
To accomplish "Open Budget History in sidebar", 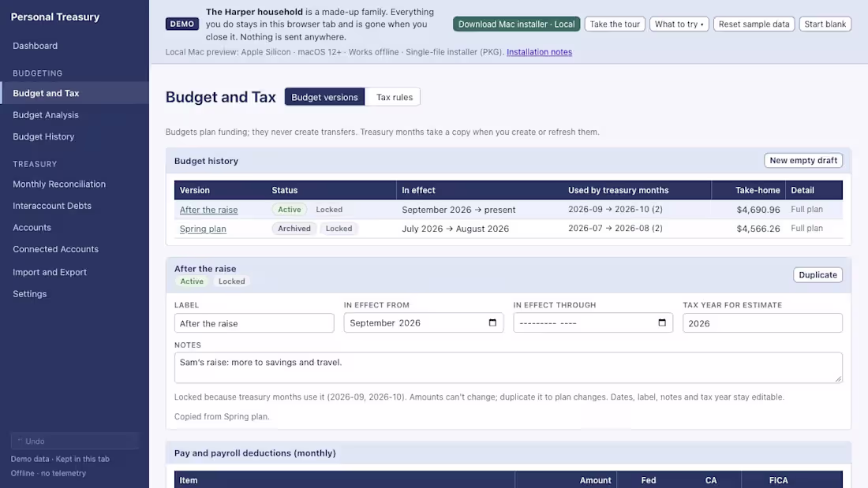I will pos(43,136).
